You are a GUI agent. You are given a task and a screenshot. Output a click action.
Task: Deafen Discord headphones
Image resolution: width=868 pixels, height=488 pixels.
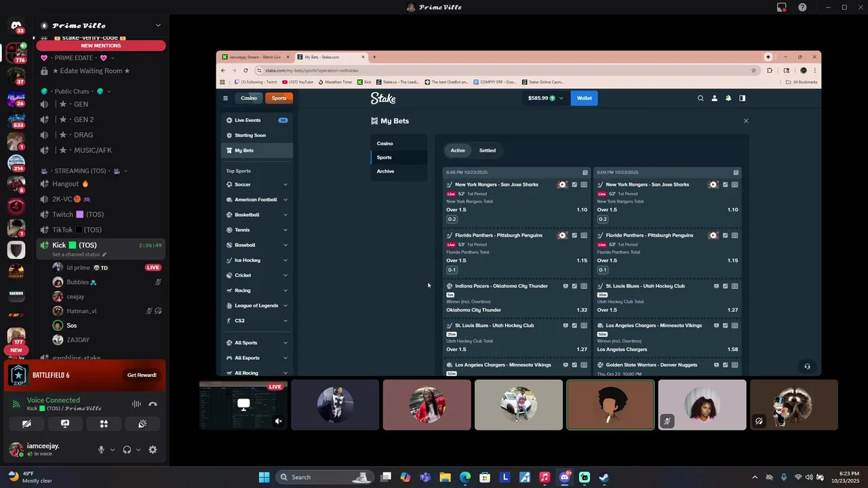tap(127, 449)
